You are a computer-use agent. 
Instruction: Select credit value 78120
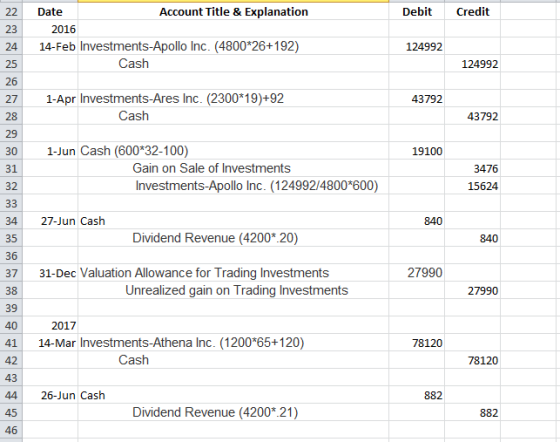(x=472, y=360)
